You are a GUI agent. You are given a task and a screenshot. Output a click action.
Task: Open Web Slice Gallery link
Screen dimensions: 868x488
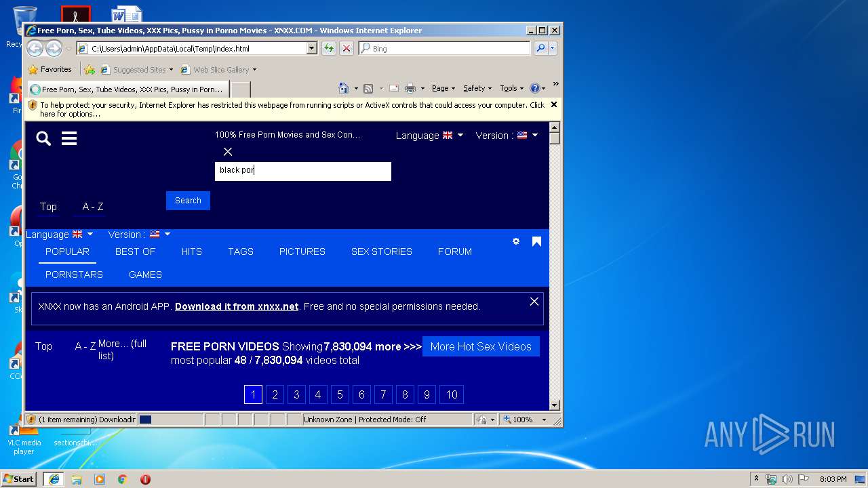pyautogui.click(x=218, y=69)
